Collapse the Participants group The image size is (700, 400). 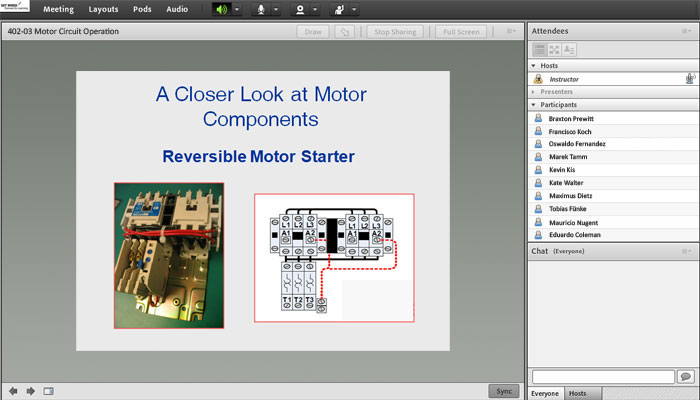click(533, 104)
